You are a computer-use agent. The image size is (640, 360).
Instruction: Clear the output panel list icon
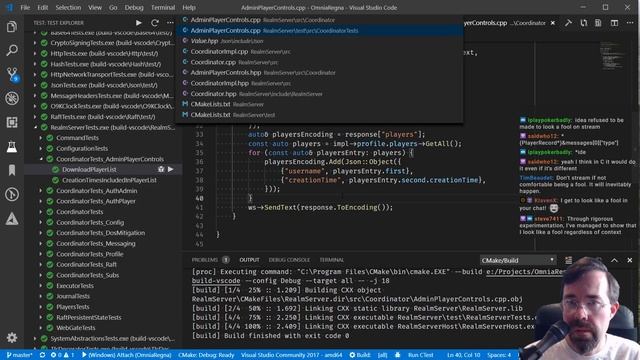pyautogui.click(x=569, y=260)
